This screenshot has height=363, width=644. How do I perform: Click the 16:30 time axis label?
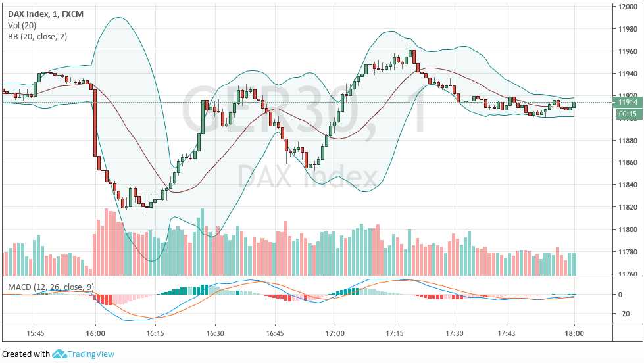[215, 333]
